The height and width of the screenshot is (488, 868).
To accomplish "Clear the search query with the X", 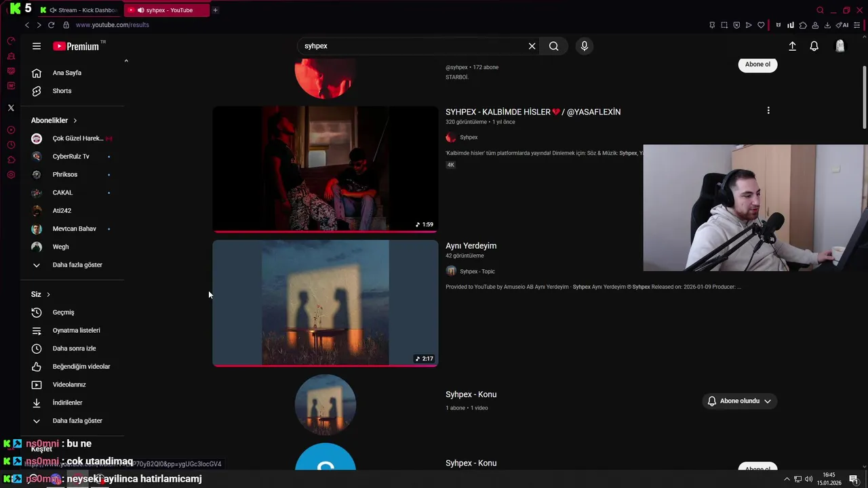I will (532, 46).
